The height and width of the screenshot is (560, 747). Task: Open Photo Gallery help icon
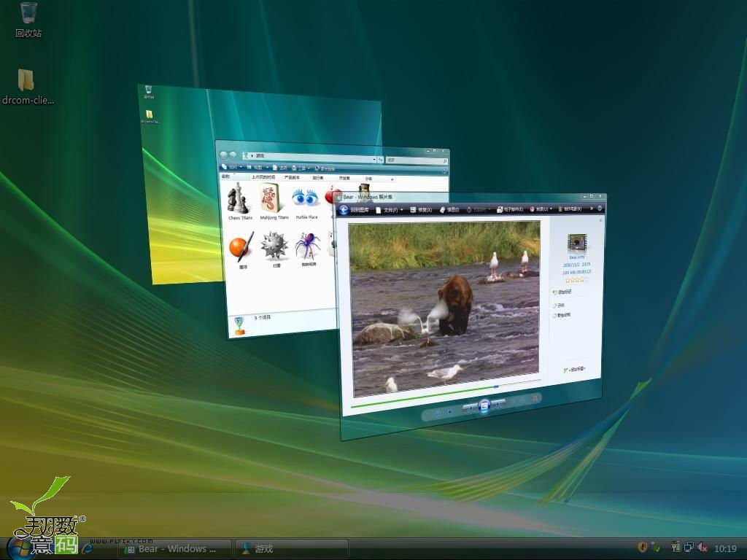pos(599,209)
